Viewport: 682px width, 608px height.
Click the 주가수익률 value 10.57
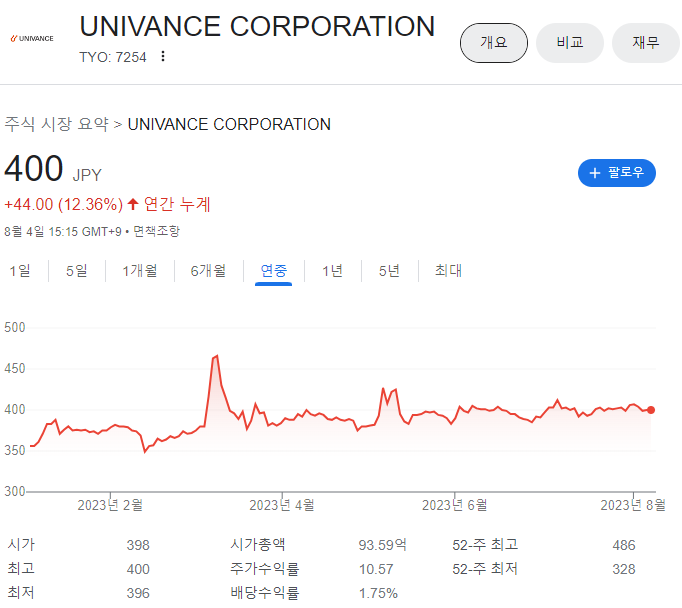click(376, 569)
